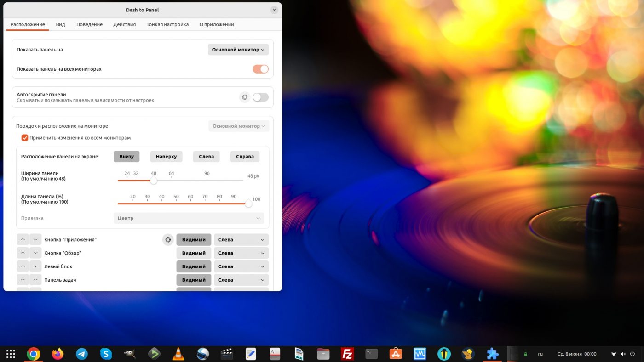Open VLC media player from the panel
644x362 pixels.
pos(178,354)
